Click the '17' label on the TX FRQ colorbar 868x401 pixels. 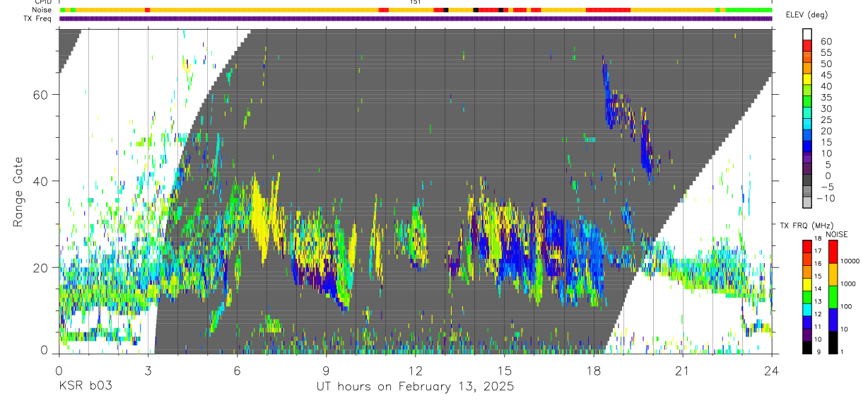[x=817, y=250]
